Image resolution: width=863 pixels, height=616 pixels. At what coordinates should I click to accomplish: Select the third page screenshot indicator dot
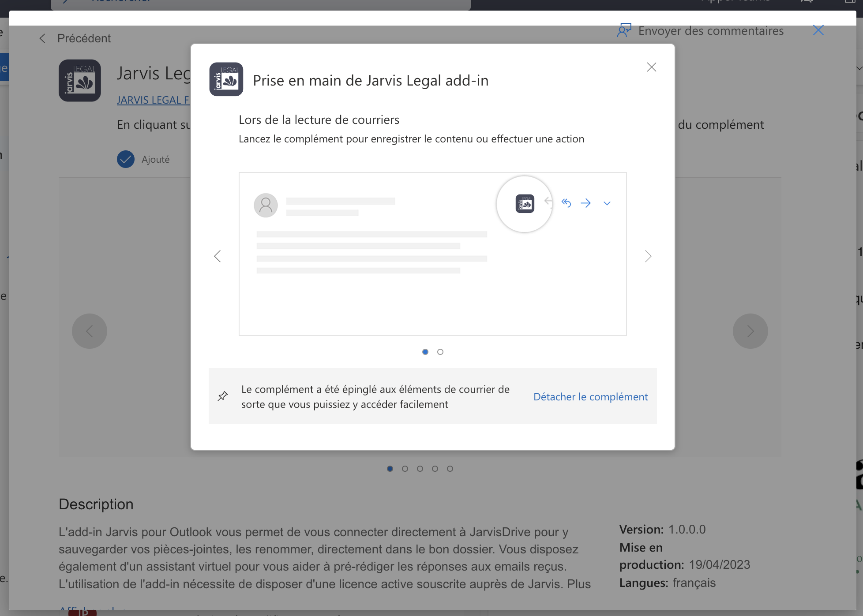point(420,469)
